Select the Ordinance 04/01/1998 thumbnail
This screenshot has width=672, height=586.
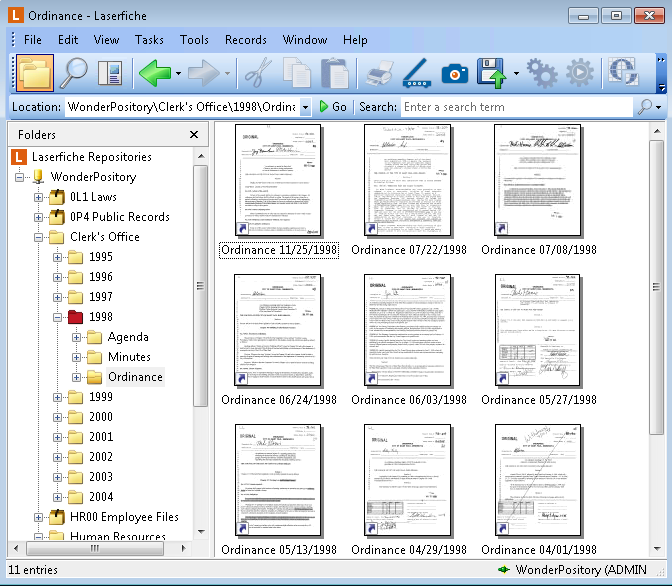[x=538, y=480]
